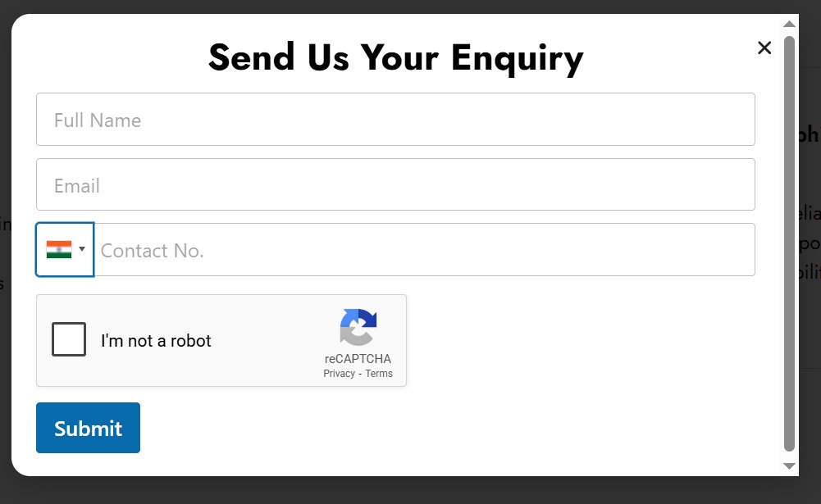
Task: Click the reCAPTCHA text under the logo
Action: (358, 359)
